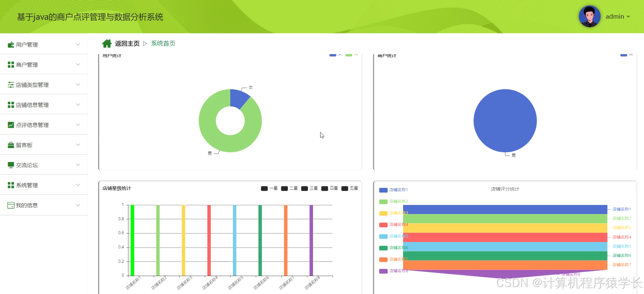644x294 pixels.
Task: Click the 用户管理 sidebar icon
Action: (x=11, y=45)
